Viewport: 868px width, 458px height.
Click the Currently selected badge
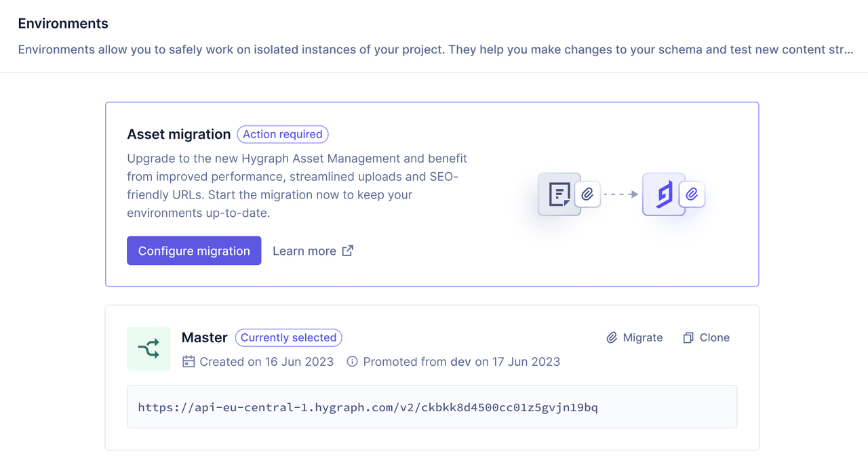click(x=288, y=337)
